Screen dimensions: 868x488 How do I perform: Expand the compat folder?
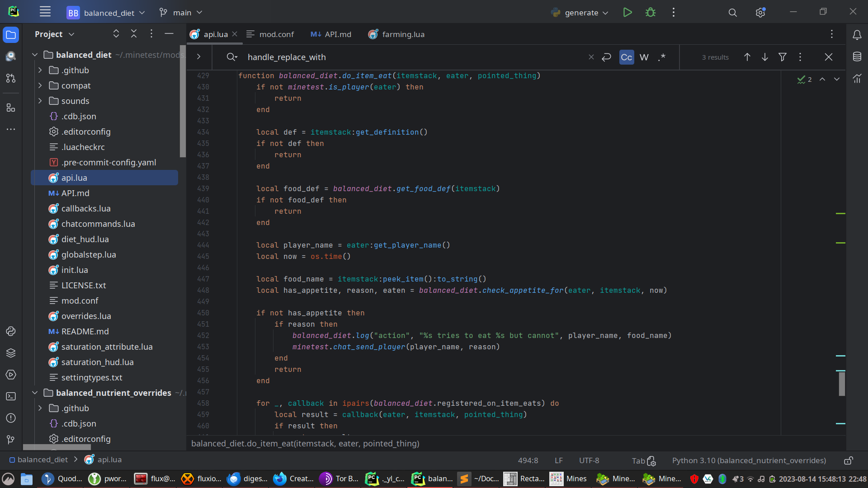point(40,85)
